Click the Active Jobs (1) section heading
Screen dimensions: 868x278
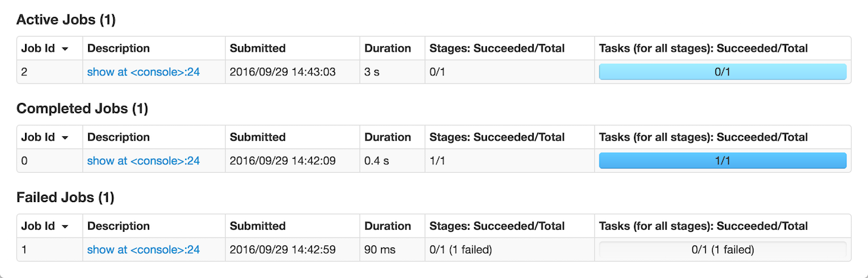pos(66,20)
